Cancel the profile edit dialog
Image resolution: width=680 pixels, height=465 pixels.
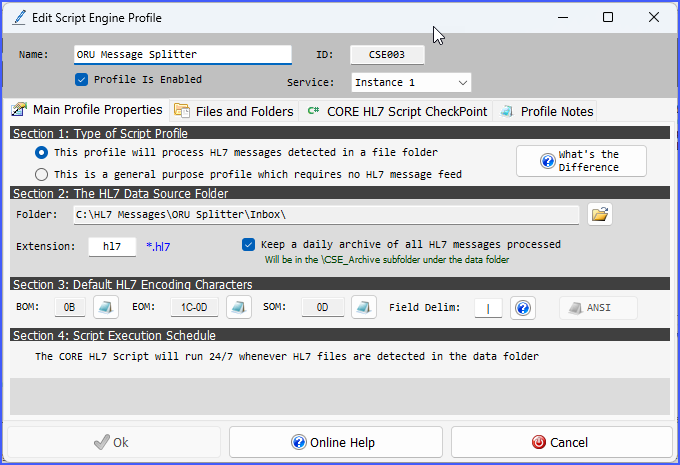[562, 442]
